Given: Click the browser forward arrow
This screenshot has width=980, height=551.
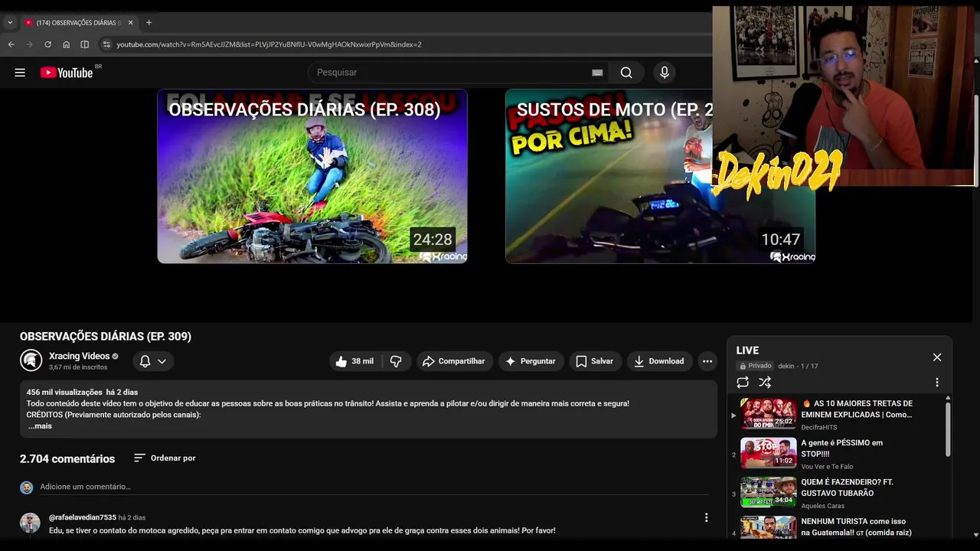Looking at the screenshot, I should 30,44.
